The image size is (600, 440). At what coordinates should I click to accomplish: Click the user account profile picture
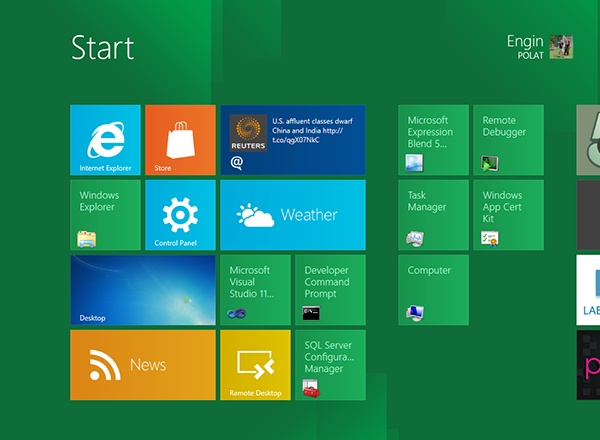(x=561, y=47)
